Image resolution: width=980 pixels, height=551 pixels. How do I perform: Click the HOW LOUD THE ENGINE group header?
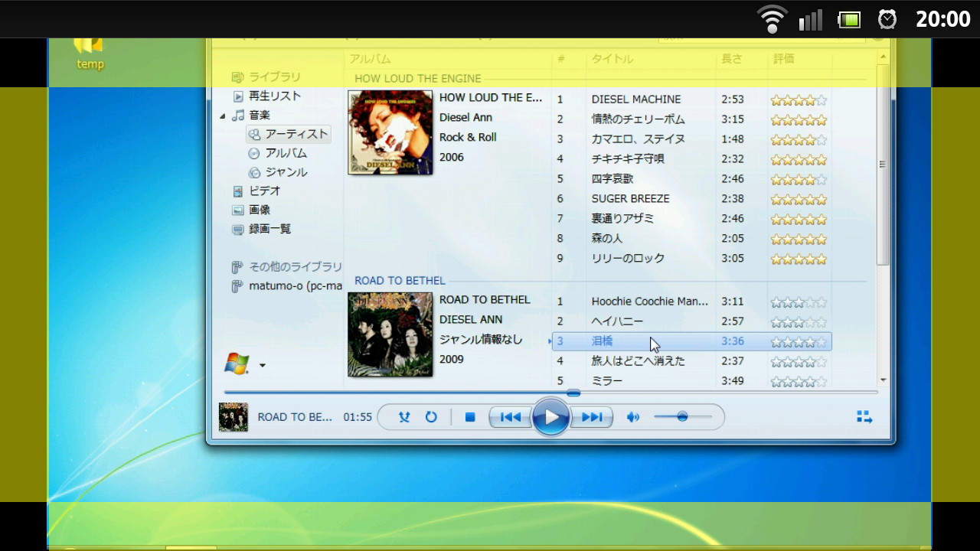coord(418,78)
